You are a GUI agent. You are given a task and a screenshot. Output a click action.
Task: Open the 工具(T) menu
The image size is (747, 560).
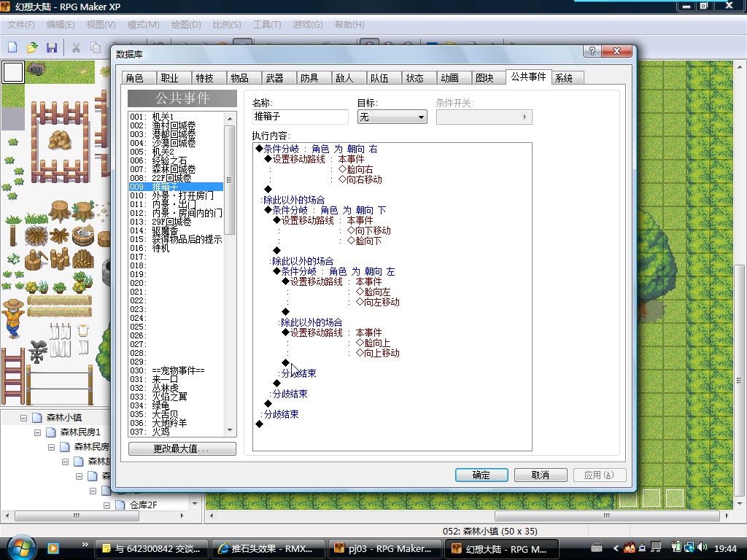(267, 25)
